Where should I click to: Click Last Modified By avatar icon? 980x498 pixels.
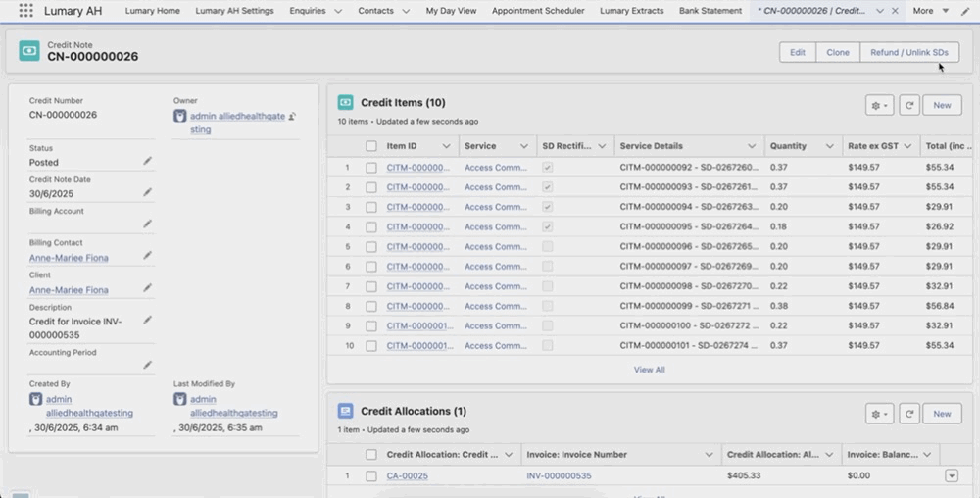(x=180, y=399)
